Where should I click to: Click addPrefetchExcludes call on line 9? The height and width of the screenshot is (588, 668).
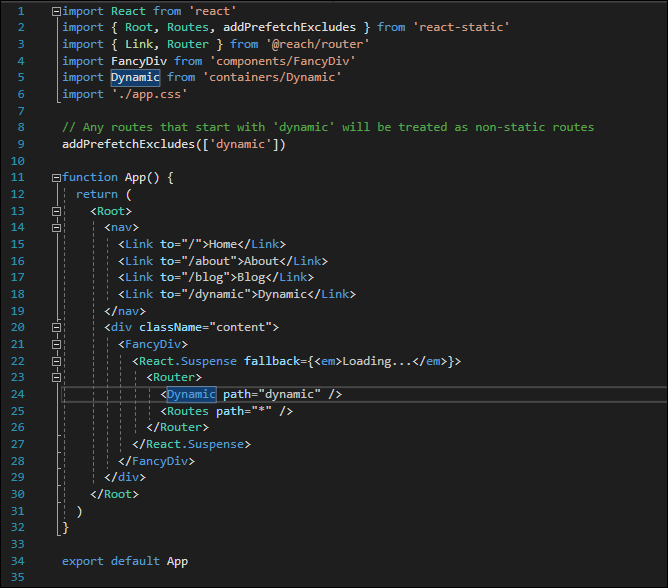(128, 144)
